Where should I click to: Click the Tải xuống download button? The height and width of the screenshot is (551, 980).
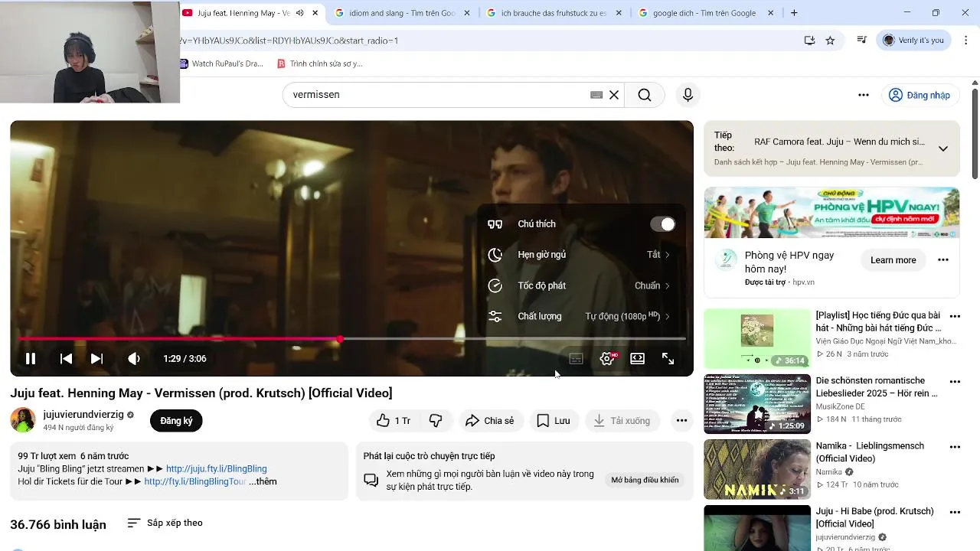[x=622, y=421]
